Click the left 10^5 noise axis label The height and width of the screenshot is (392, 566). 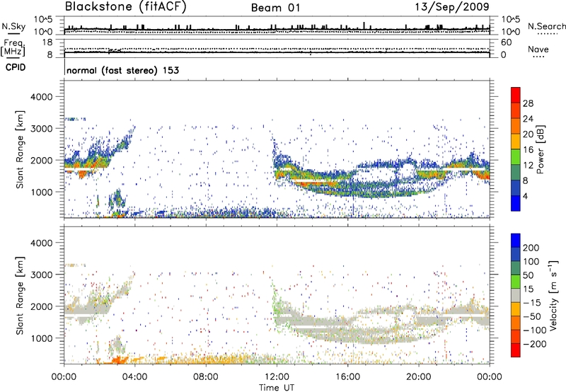tap(44, 19)
